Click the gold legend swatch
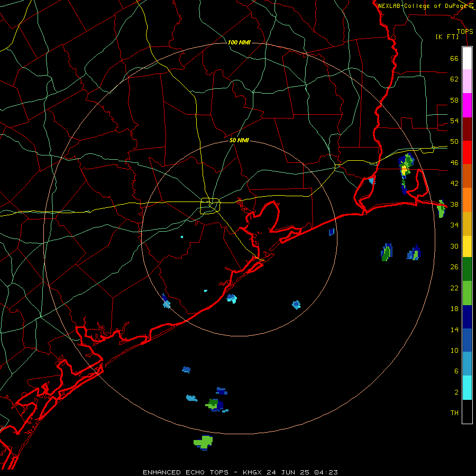476x476 pixels. click(x=467, y=224)
